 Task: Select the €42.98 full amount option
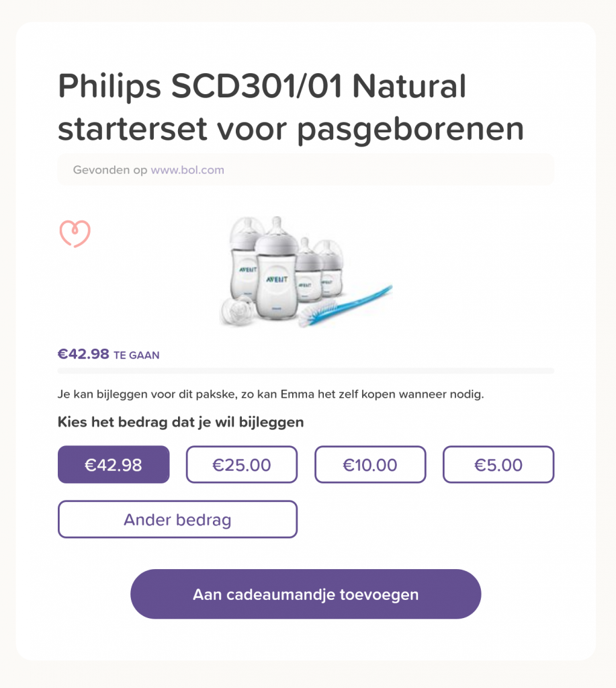114,465
